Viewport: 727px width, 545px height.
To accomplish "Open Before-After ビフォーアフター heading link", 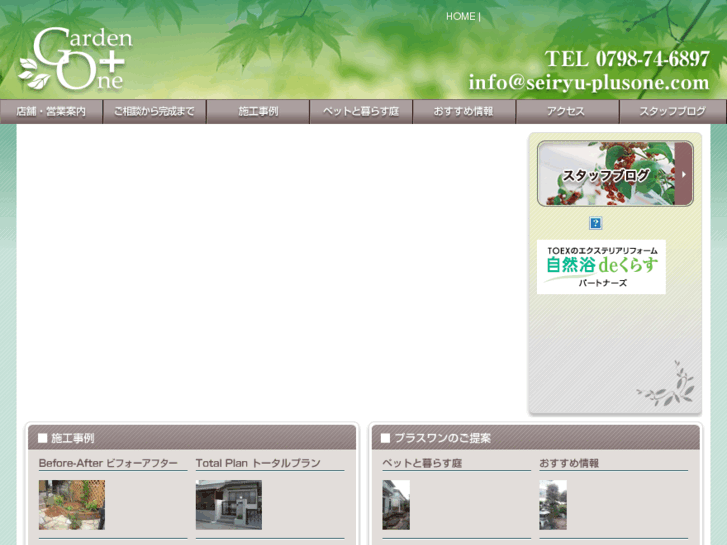I will tap(108, 463).
